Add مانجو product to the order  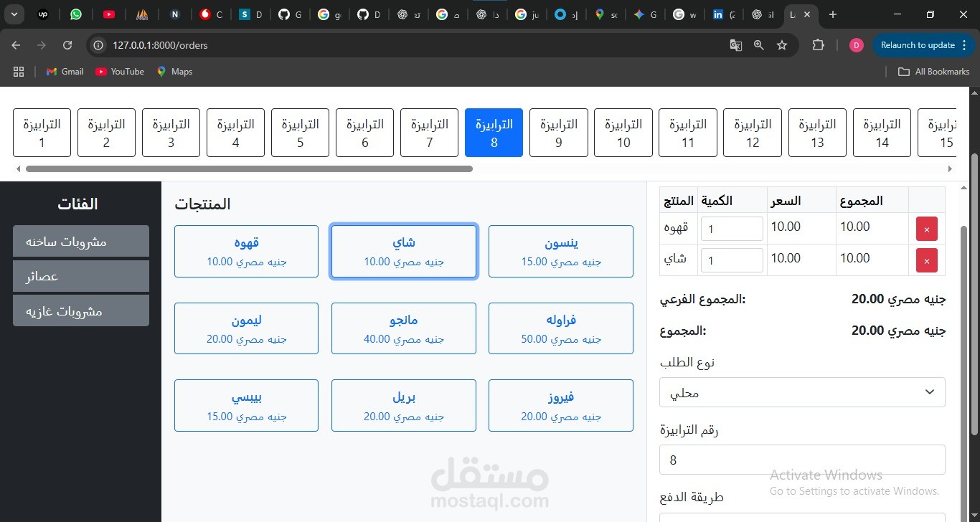(404, 328)
